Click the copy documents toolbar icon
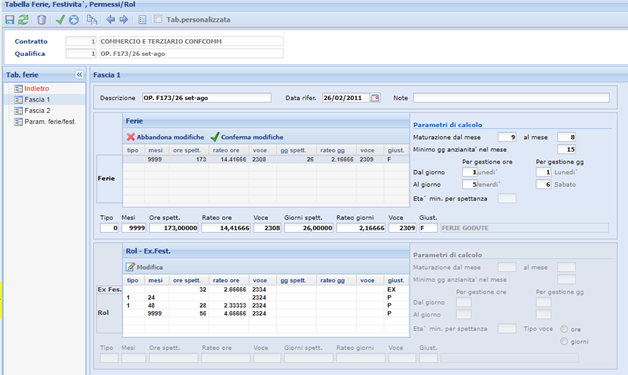This screenshot has width=628, height=375. pos(92,20)
